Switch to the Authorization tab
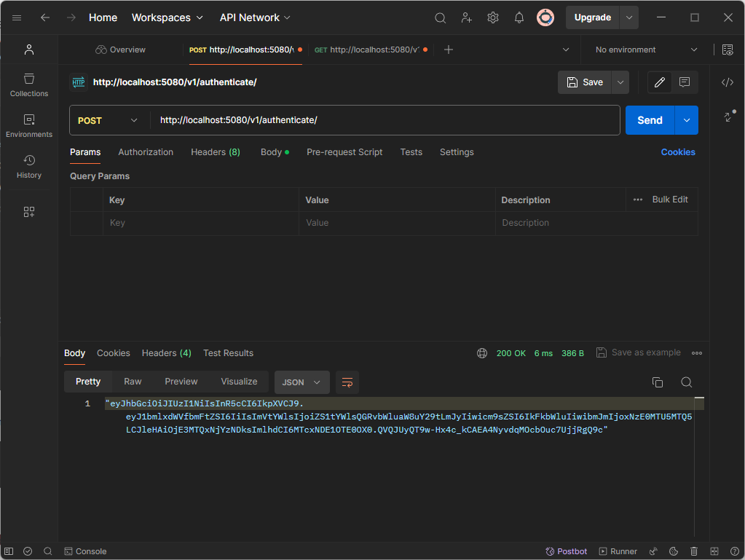The height and width of the screenshot is (560, 745). pos(146,152)
